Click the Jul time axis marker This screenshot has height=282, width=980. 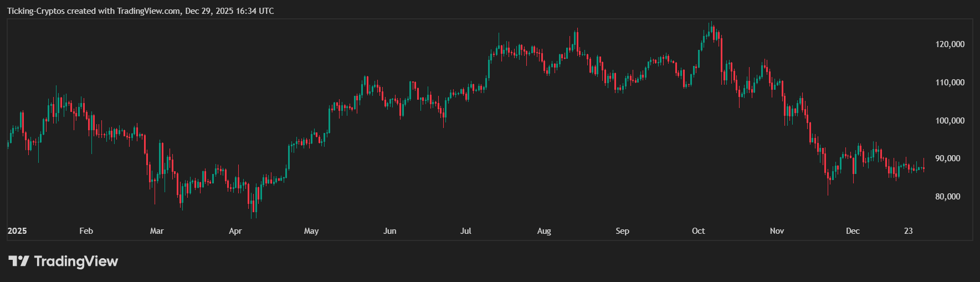click(x=465, y=231)
